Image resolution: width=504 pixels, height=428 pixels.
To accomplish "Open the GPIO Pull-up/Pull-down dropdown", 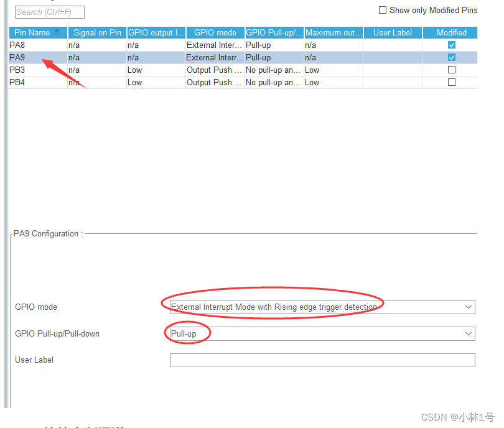I will pyautogui.click(x=322, y=334).
